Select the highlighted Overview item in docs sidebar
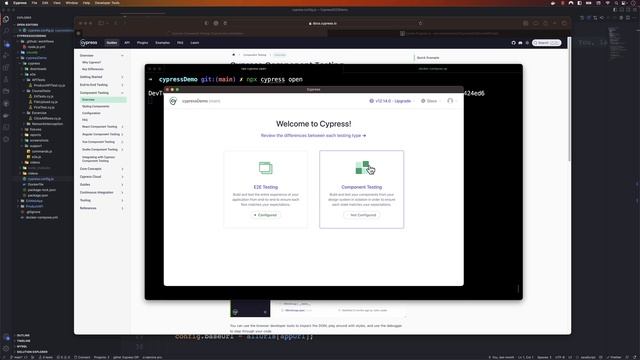 coord(103,100)
